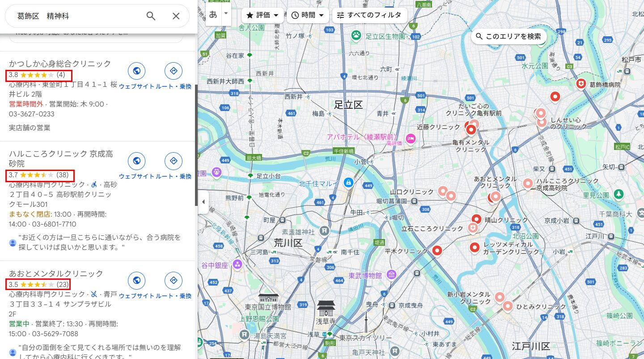This screenshot has height=359, width=644.
Task: Click the ひとみクリニック map pin
Action: [x=508, y=306]
